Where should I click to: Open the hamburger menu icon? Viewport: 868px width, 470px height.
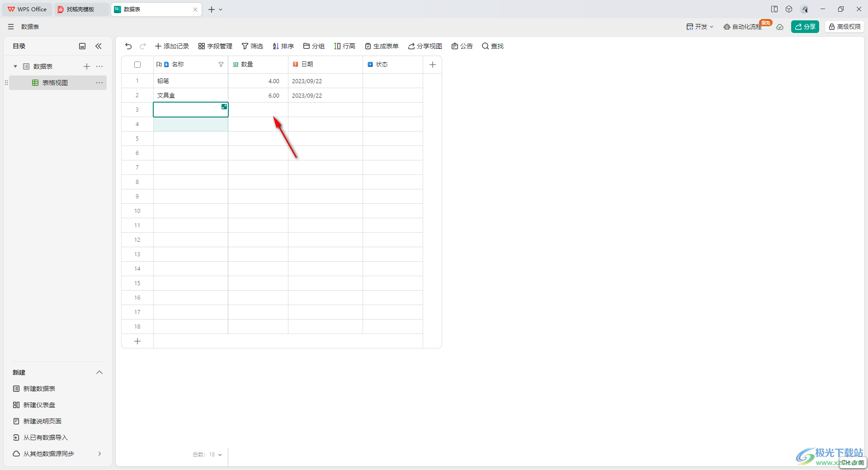pos(11,27)
